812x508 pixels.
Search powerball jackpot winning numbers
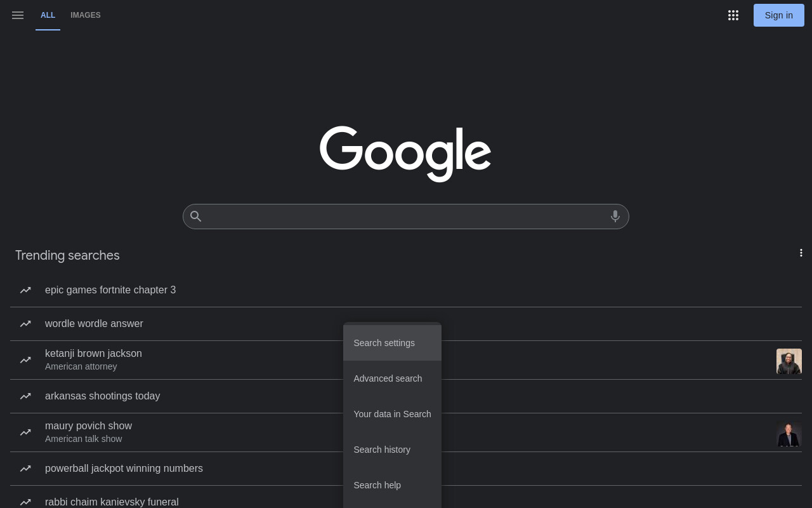pos(124,469)
